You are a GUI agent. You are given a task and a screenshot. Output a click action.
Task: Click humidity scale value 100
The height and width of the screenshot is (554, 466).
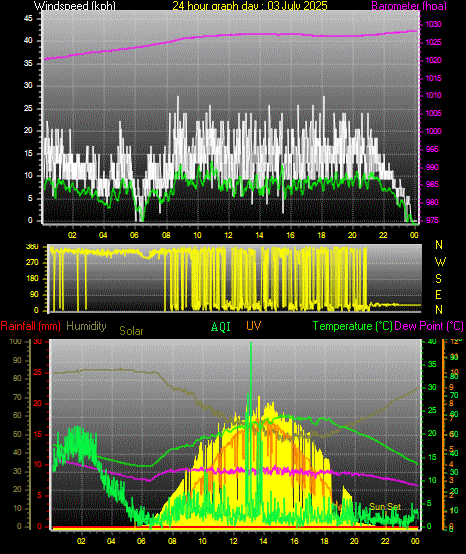click(x=16, y=342)
